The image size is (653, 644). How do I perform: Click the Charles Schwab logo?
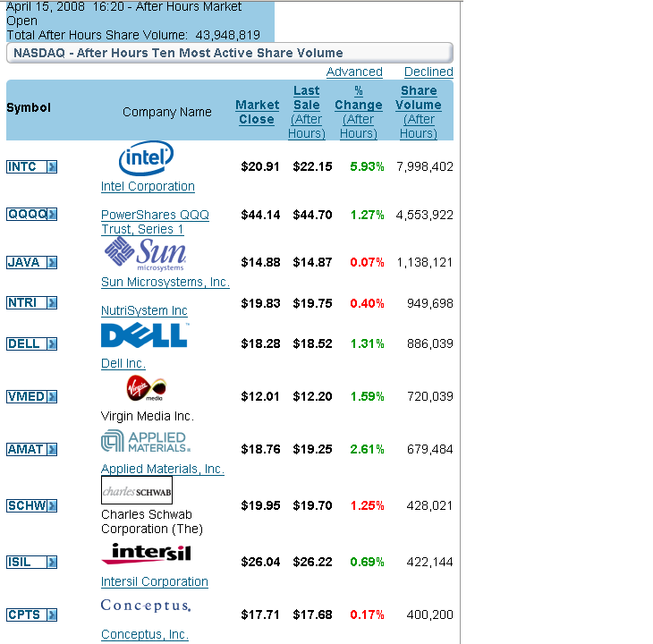137,490
